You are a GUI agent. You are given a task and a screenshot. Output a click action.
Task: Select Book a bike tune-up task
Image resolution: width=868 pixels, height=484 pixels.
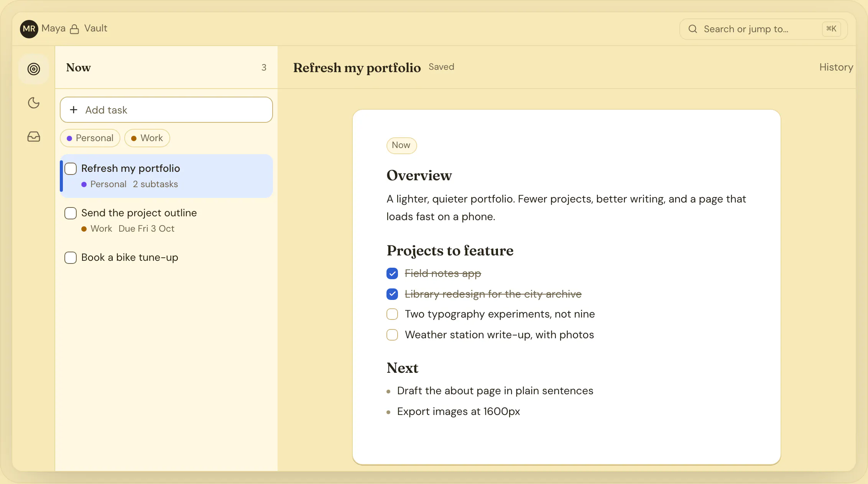(166, 258)
